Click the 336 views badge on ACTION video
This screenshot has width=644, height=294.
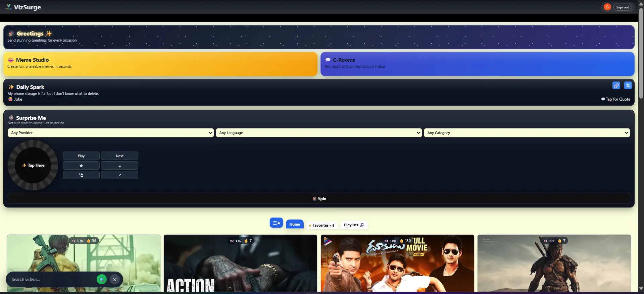(235, 241)
